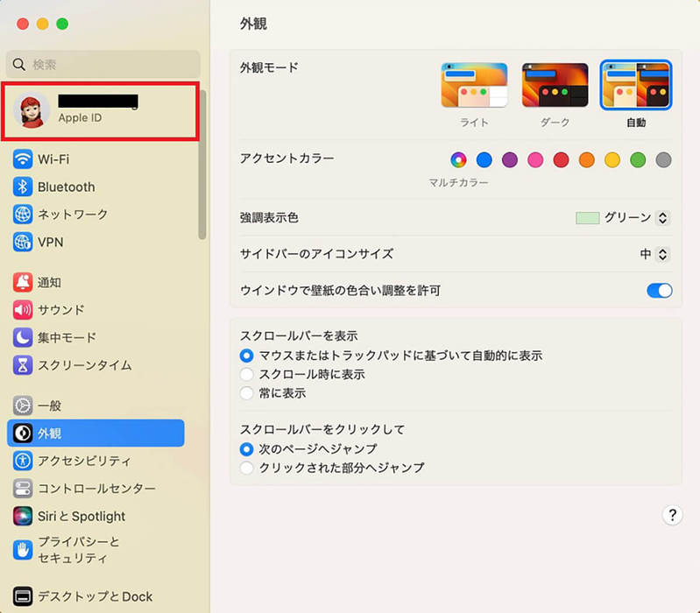Screen dimensions: 700x613
Task: Open サイドバーのアイコンサイズ 中 dropdown
Action: (663, 254)
